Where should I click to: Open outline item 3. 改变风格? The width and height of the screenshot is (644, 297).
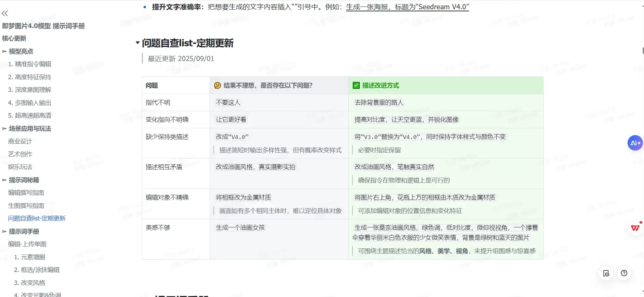pyautogui.click(x=30, y=283)
